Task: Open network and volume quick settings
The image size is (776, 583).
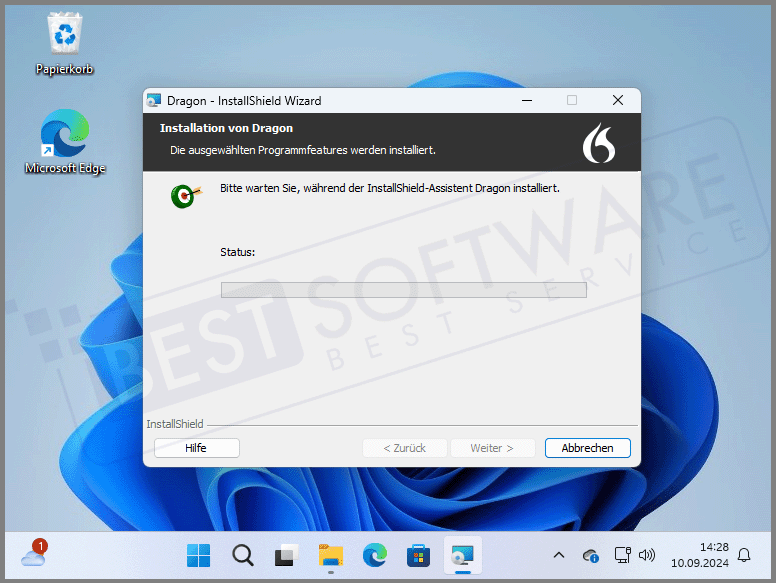Action: tap(634, 555)
